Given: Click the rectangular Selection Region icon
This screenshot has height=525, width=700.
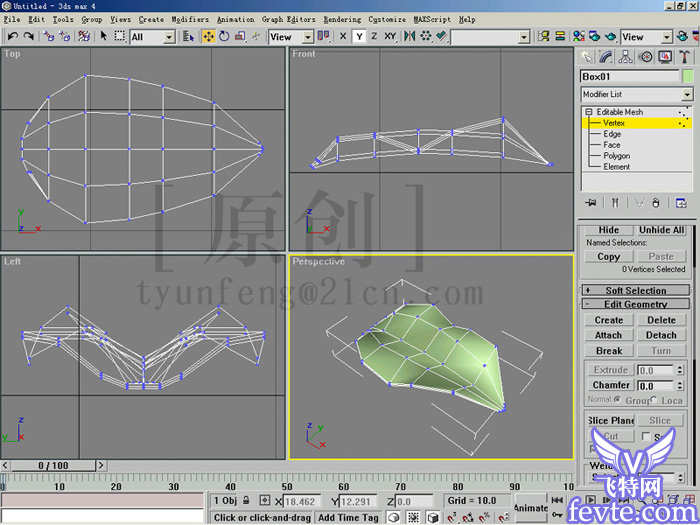Looking at the screenshot, I should pyautogui.click(x=119, y=36).
